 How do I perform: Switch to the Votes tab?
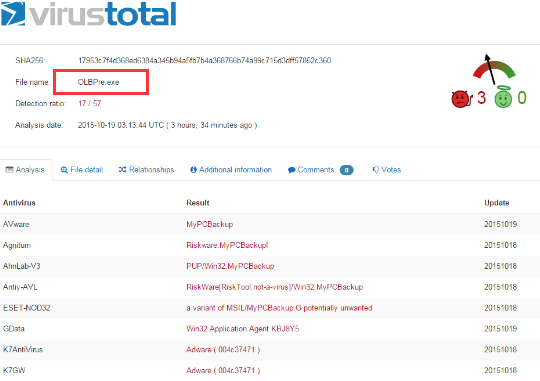click(387, 170)
